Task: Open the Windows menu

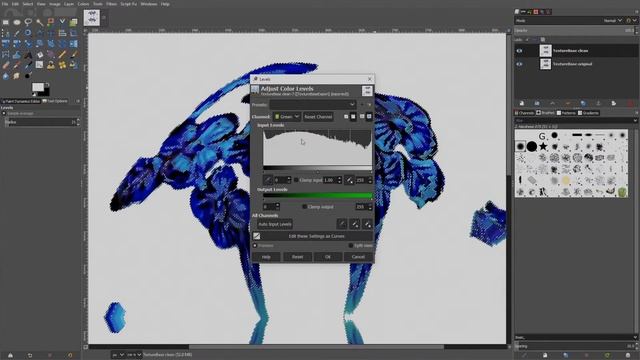Action: point(148,4)
